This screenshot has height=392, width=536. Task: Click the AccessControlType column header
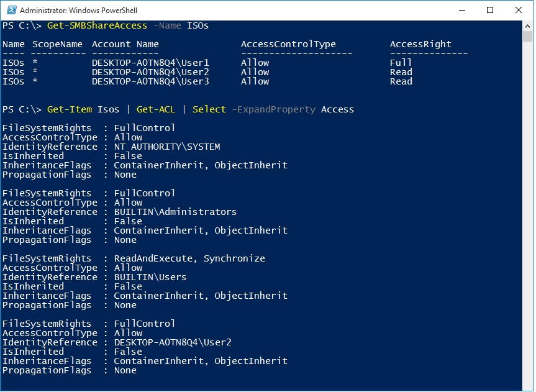(288, 44)
